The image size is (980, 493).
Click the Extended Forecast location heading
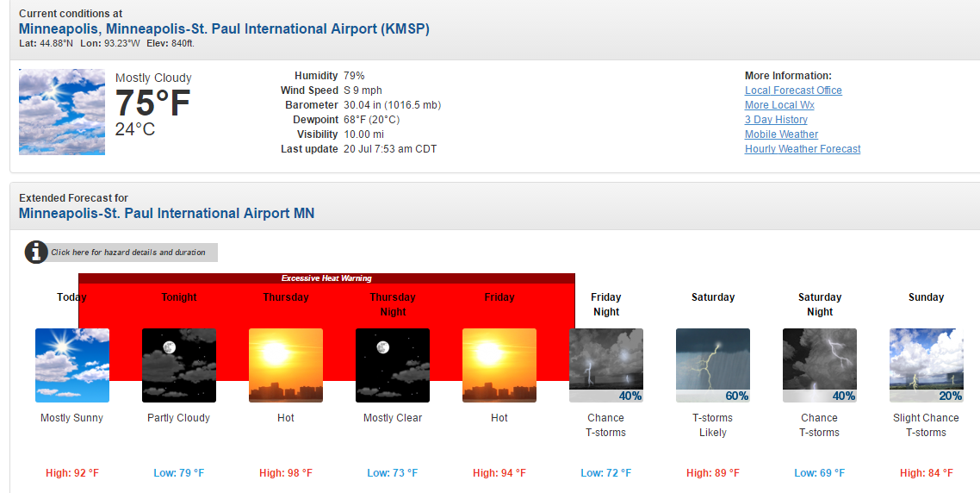(166, 214)
